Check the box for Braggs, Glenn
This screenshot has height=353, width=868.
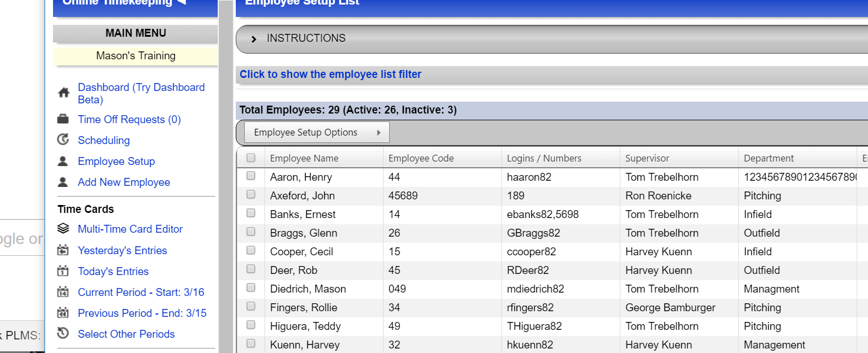tap(251, 232)
